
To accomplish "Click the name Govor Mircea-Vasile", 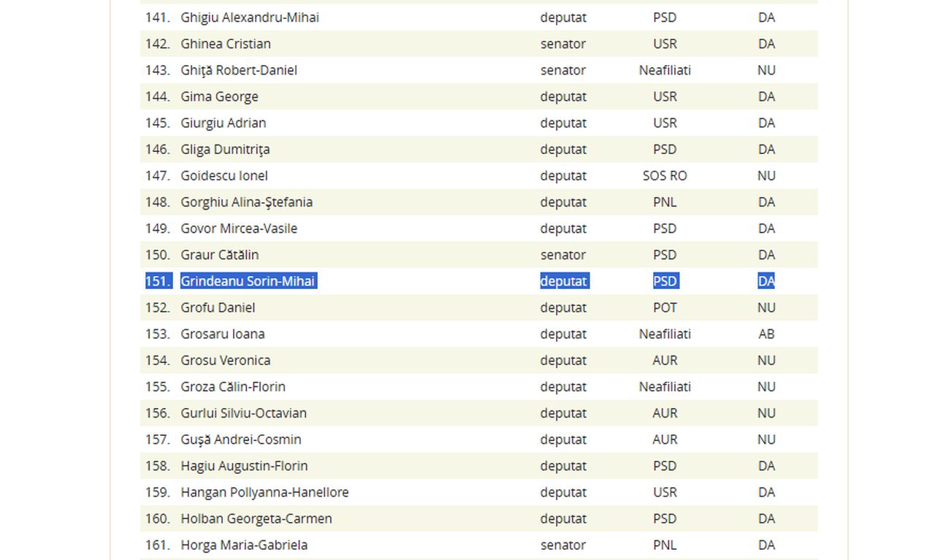I will click(x=239, y=229).
